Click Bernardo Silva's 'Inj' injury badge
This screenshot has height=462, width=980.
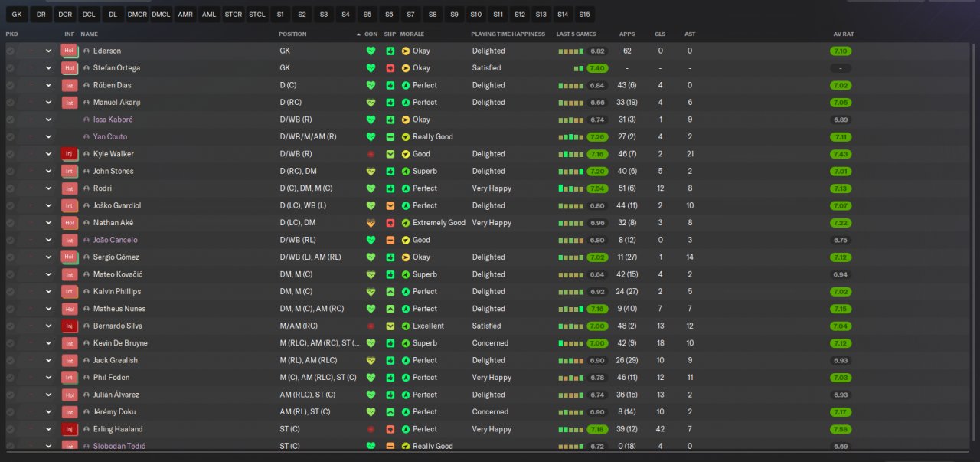tap(70, 326)
